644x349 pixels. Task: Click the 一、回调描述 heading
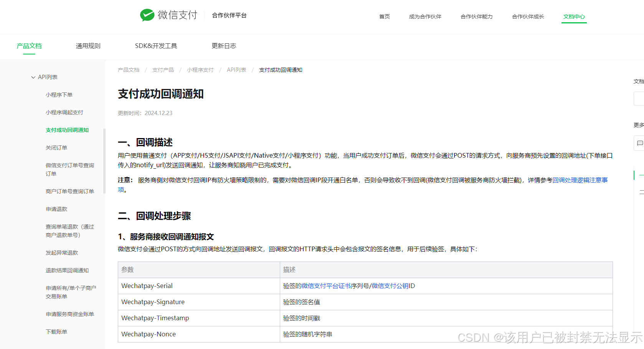click(x=145, y=142)
